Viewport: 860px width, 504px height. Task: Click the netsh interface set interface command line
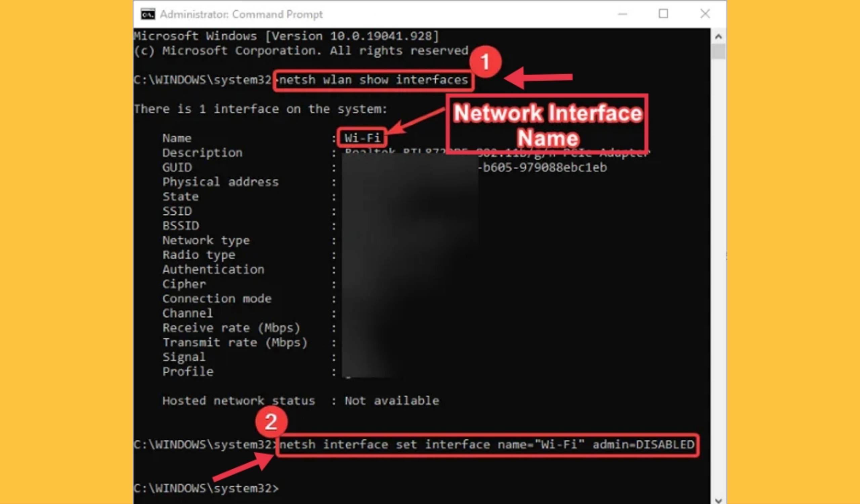pyautogui.click(x=486, y=444)
